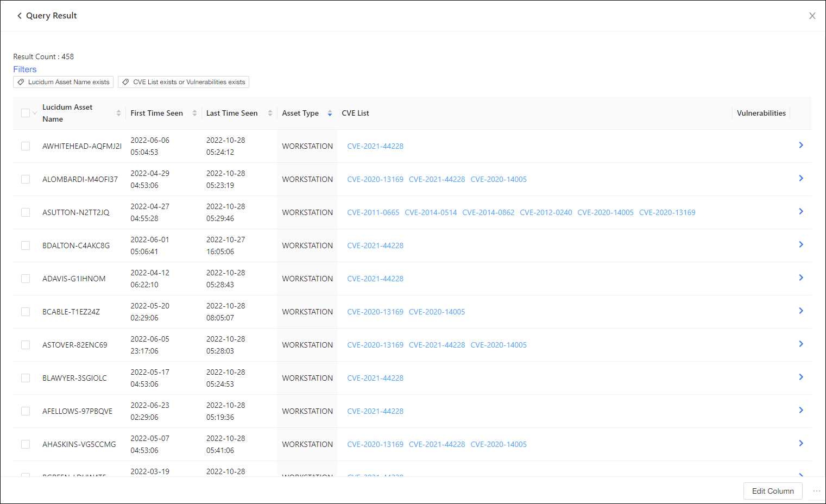Open details arrow for AWHITEHEAD-AQFMJ2I row
The image size is (826, 504).
pos(801,145)
